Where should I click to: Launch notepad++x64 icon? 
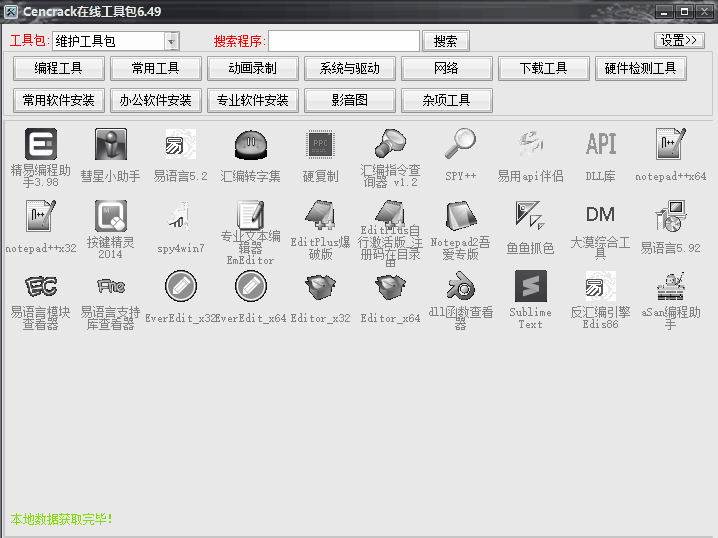670,144
